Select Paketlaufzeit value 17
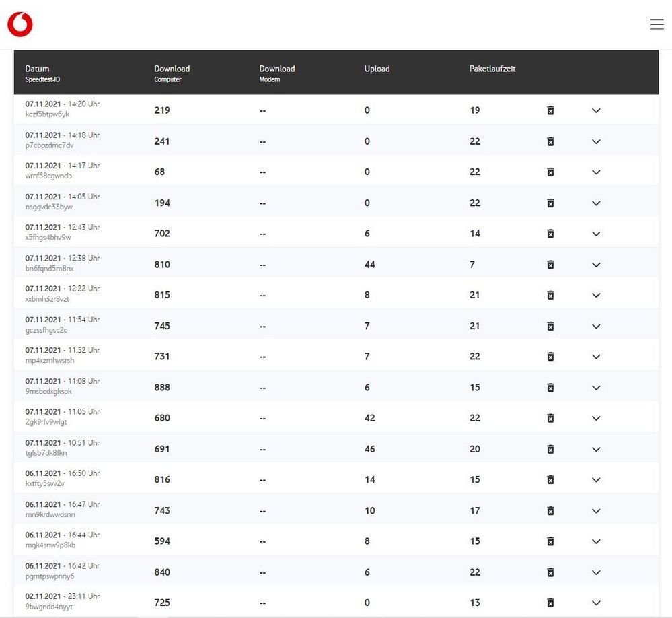Viewport: 672px width, 618px height. (475, 511)
